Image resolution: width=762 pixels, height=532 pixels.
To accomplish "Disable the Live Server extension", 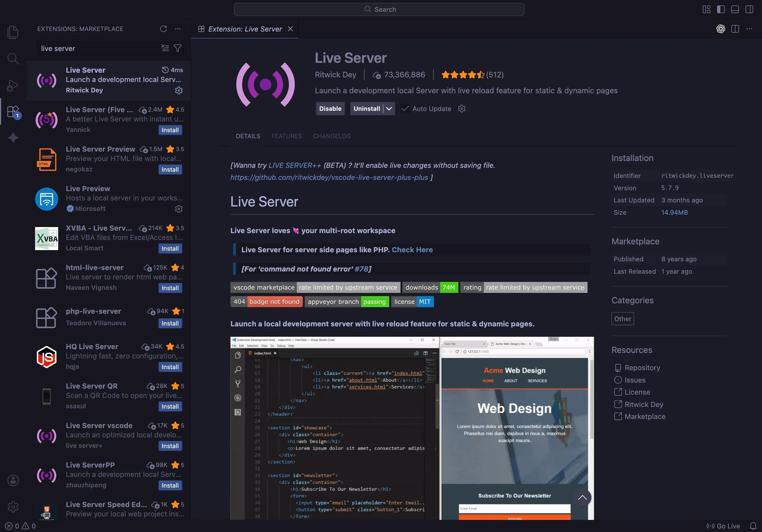I will coord(330,109).
